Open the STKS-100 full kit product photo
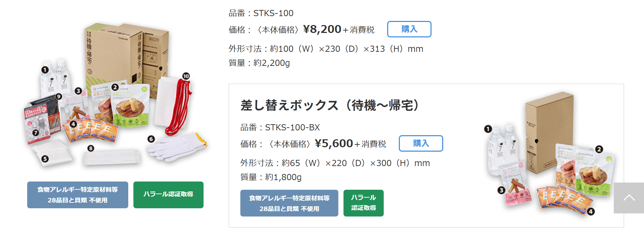The width and height of the screenshot is (644, 234). click(115, 96)
